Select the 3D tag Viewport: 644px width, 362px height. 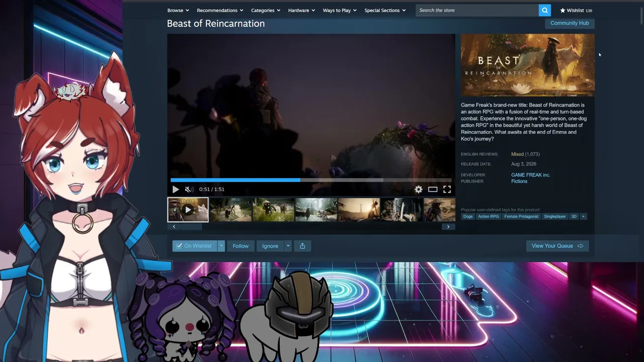[x=574, y=217]
